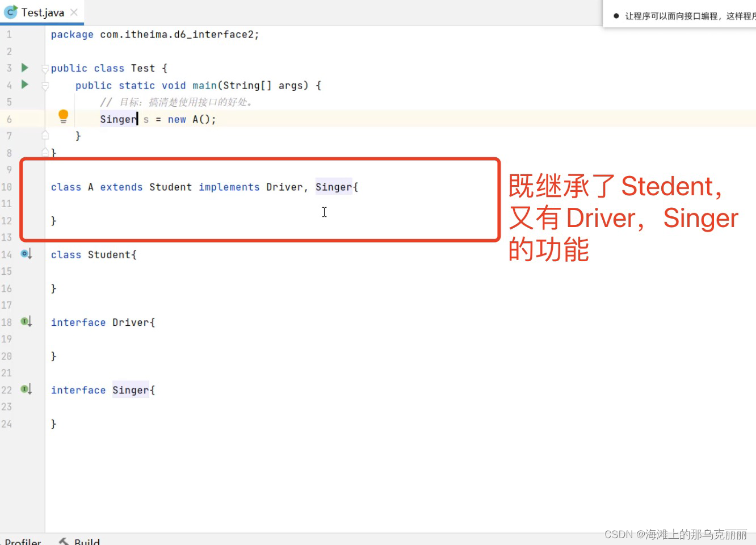Viewport: 756px width, 545px height.
Task: Run the Test class via gutter arrow
Action: (24, 68)
